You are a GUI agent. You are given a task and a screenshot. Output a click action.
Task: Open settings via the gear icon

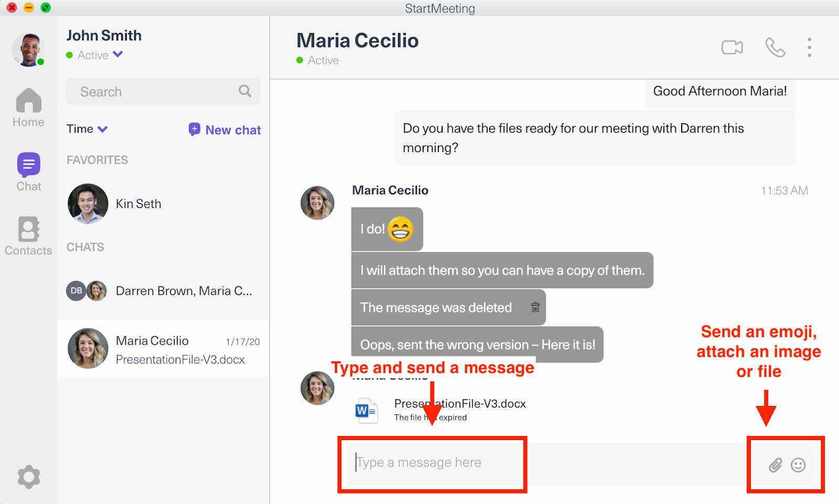tap(28, 477)
